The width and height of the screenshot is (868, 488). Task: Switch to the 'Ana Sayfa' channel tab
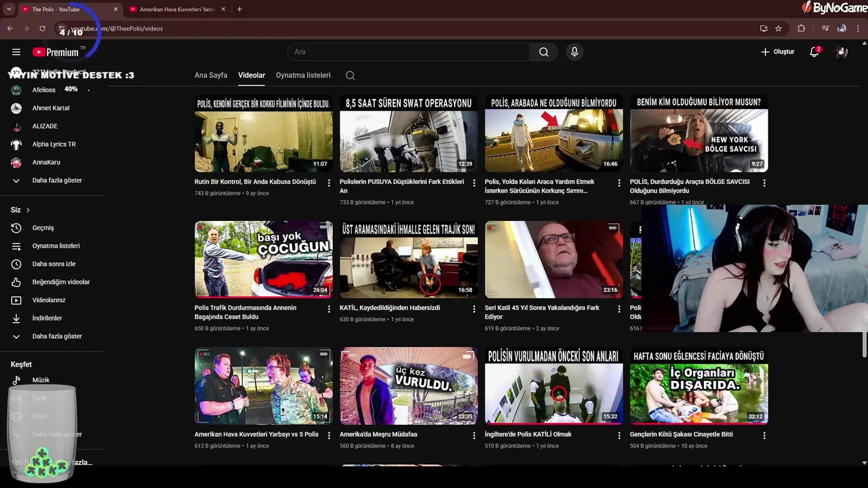click(x=211, y=75)
